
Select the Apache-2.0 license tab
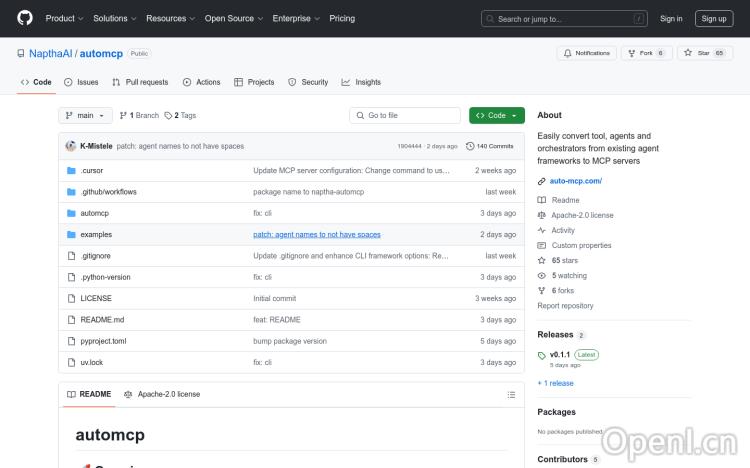[x=162, y=394]
